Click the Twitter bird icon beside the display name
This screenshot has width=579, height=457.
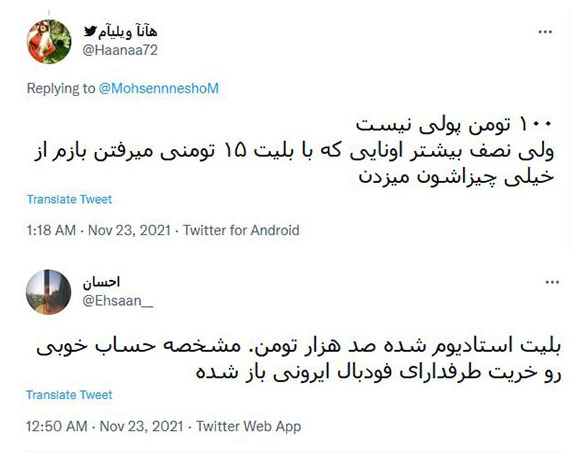90,31
